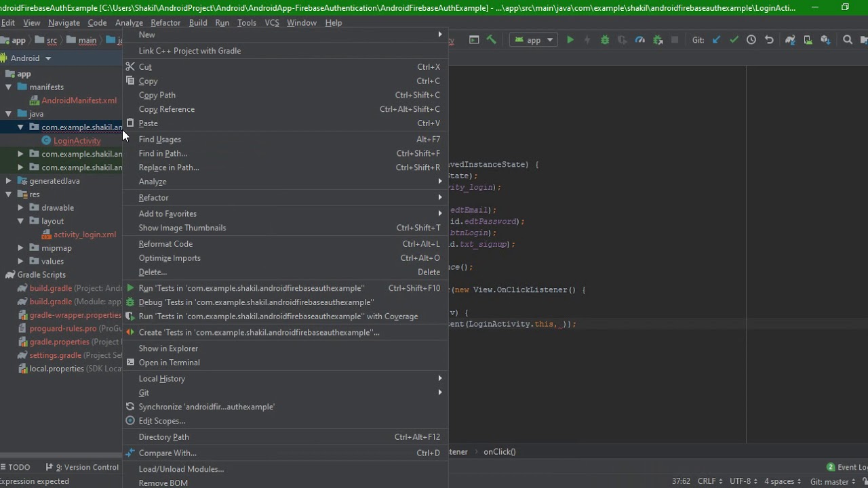Collapse the manifests folder arrow
The image size is (868, 488).
pyautogui.click(x=8, y=87)
